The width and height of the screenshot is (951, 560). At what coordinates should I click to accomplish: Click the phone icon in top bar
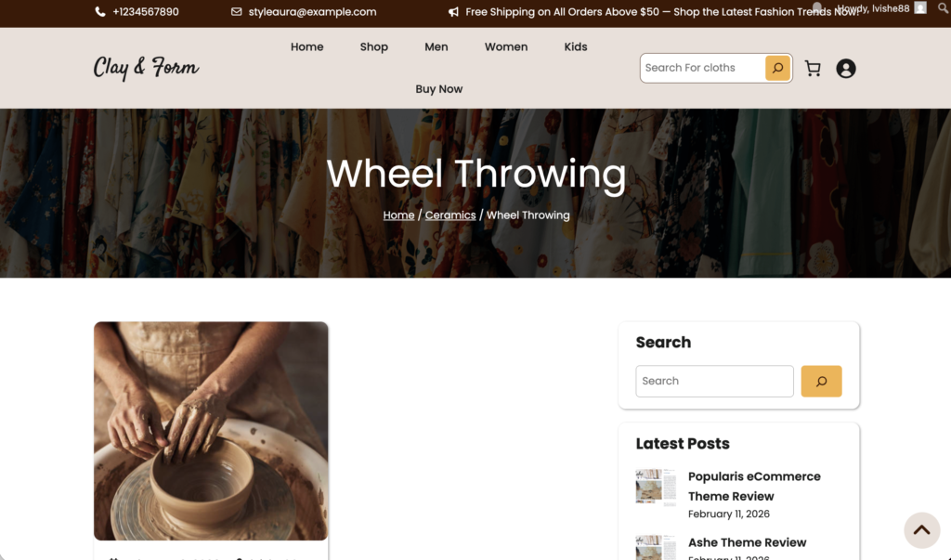point(100,11)
